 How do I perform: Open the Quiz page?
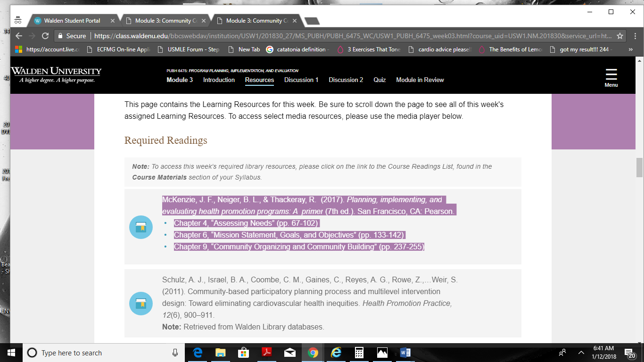click(380, 80)
